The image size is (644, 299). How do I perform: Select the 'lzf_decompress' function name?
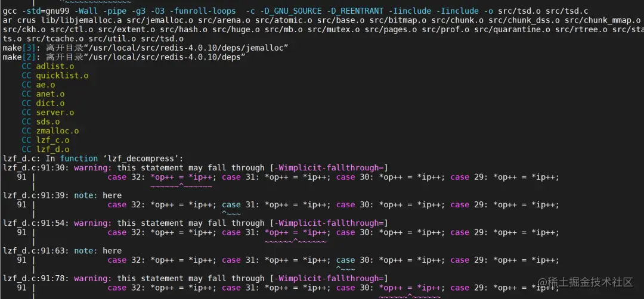141,158
